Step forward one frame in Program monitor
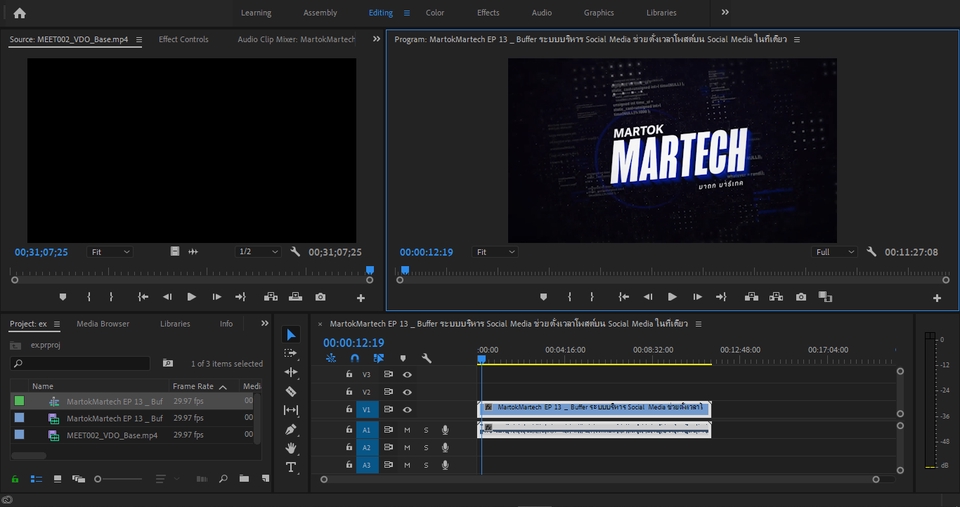 pyautogui.click(x=697, y=297)
